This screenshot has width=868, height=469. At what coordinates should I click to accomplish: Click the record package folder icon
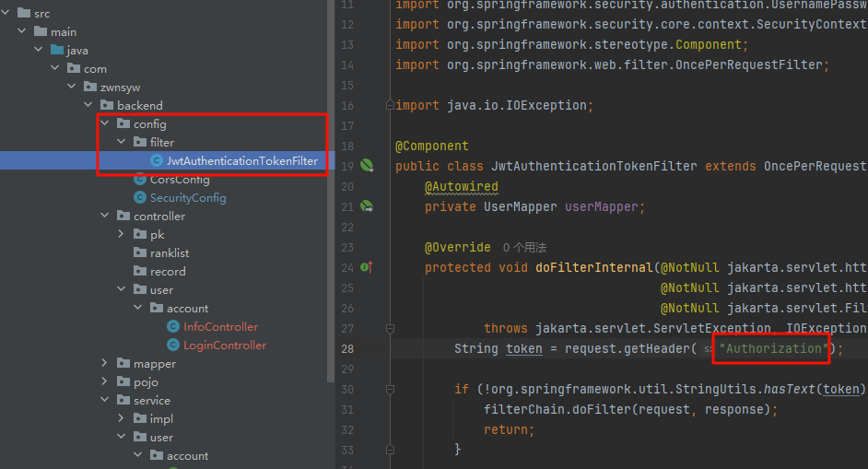pyautogui.click(x=140, y=271)
